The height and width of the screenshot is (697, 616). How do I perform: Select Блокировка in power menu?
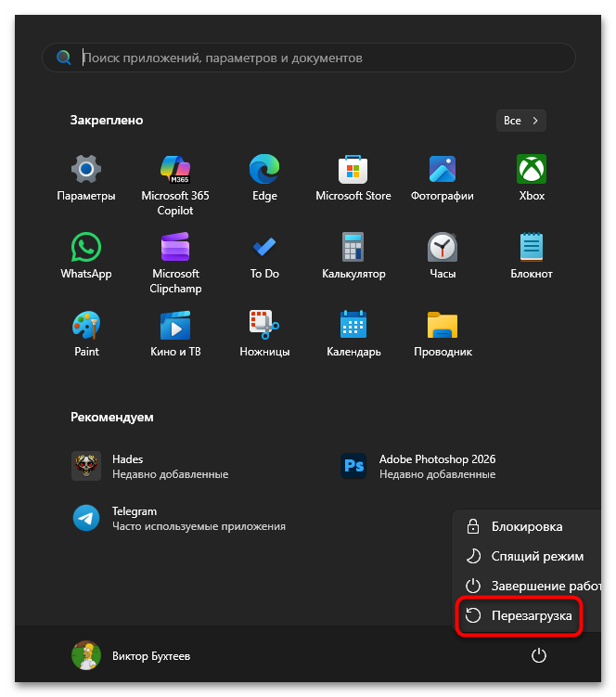527,527
